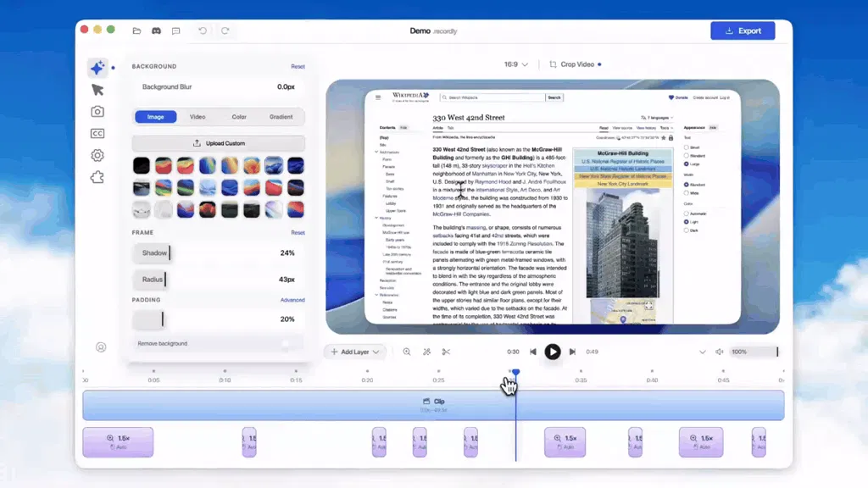Open the 16:9 aspect ratio dropdown
This screenshot has width=868, height=488.
[516, 64]
